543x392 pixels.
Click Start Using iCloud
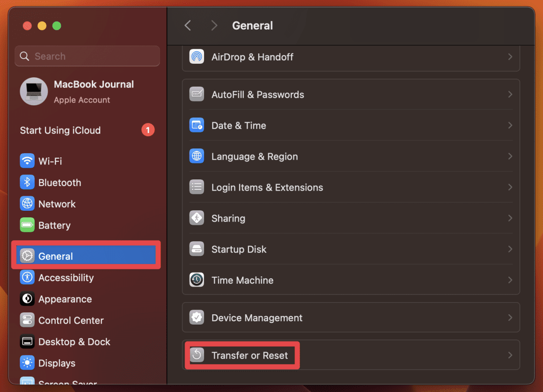(60, 130)
